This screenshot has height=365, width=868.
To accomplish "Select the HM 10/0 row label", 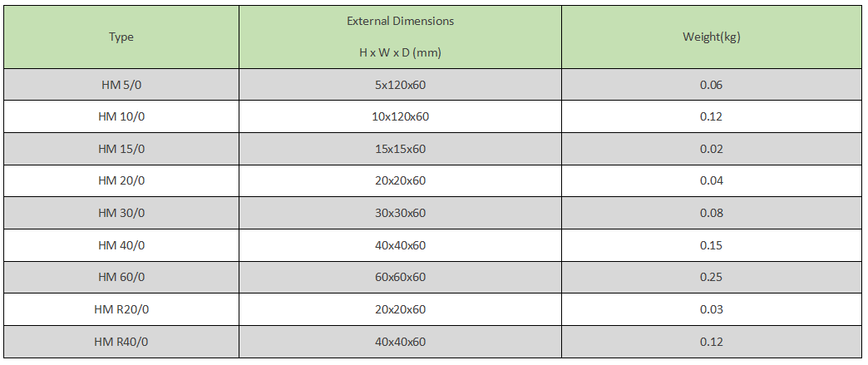I will coord(121,117).
